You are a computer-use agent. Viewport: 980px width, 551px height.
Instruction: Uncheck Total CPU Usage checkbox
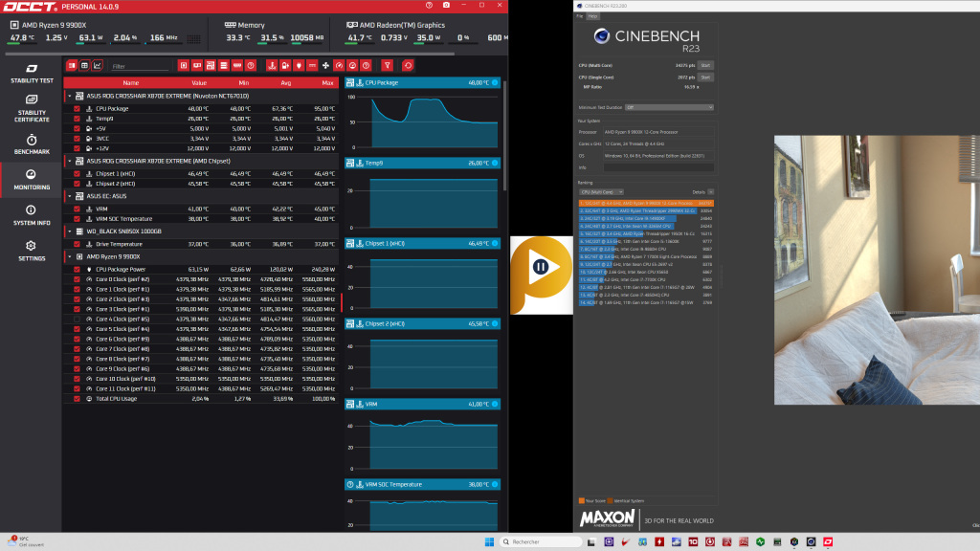[77, 399]
